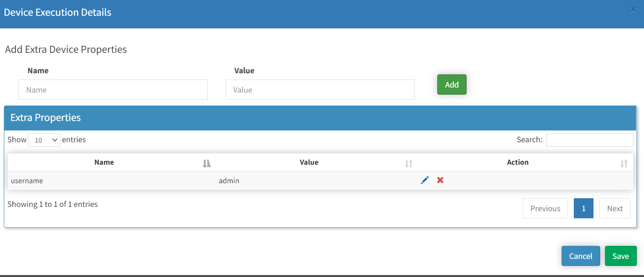Click the Search box in Extra Properties
Screen dimensions: 644x277
589,140
